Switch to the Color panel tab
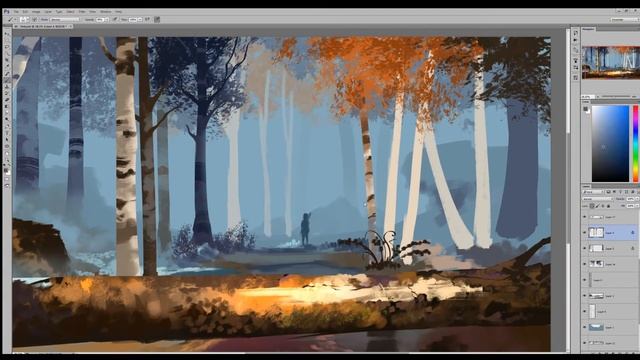Image resolution: width=640 pixels, height=360 pixels. pyautogui.click(x=586, y=101)
